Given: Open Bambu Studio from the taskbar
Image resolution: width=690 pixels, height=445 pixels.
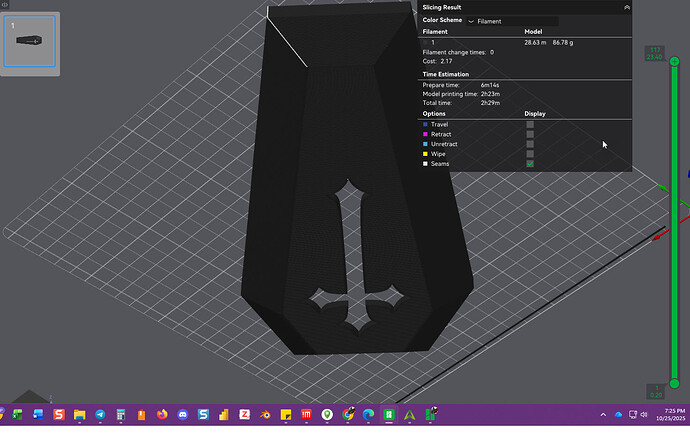Looking at the screenshot, I should (x=389, y=415).
